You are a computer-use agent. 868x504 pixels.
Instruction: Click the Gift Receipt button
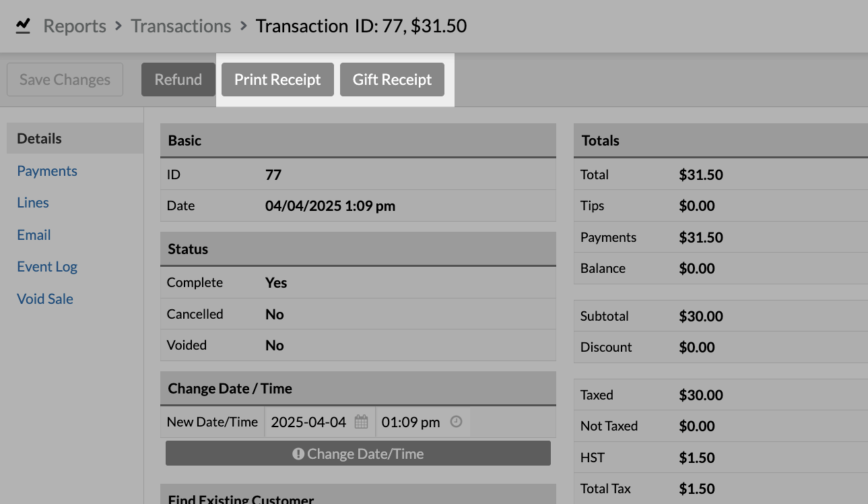pos(392,80)
